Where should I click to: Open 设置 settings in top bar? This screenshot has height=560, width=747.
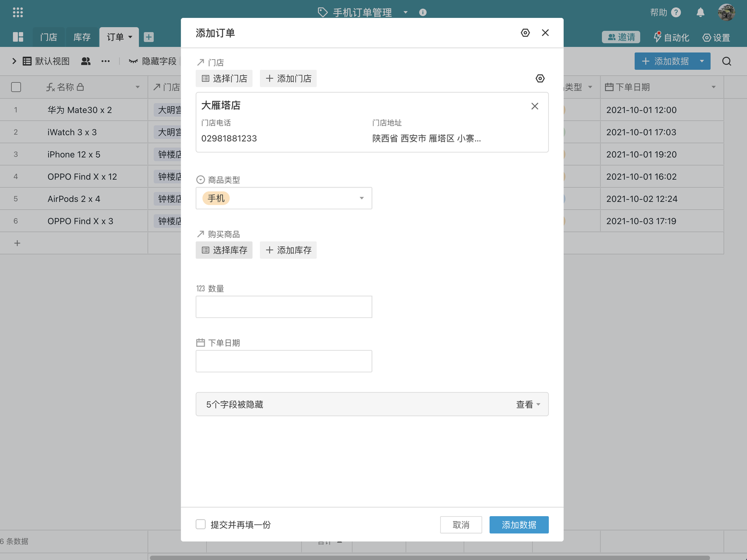pos(716,37)
